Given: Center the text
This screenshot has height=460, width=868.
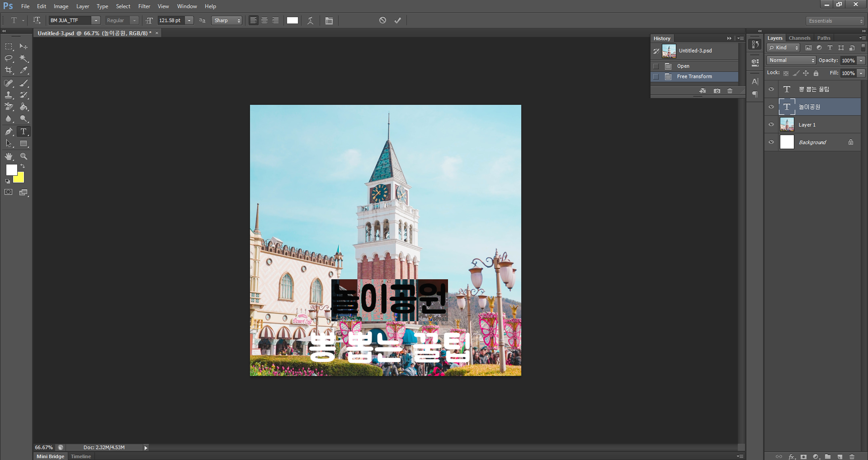Looking at the screenshot, I should click(264, 20).
